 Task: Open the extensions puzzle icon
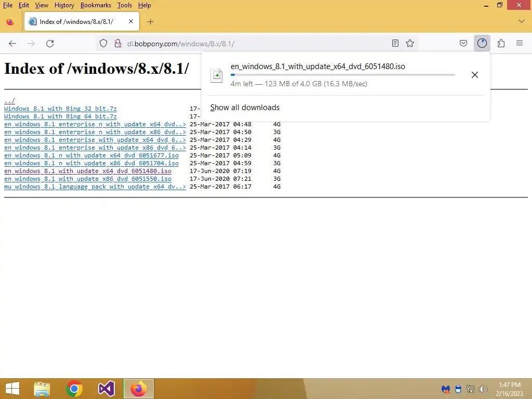click(x=501, y=43)
